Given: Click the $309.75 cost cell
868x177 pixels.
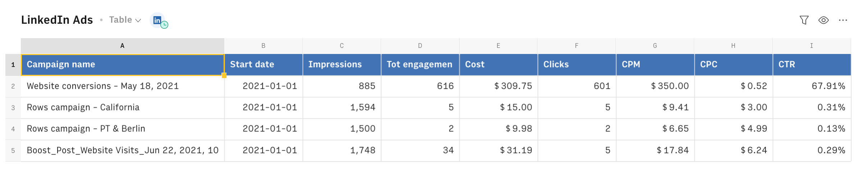Looking at the screenshot, I should coord(499,86).
